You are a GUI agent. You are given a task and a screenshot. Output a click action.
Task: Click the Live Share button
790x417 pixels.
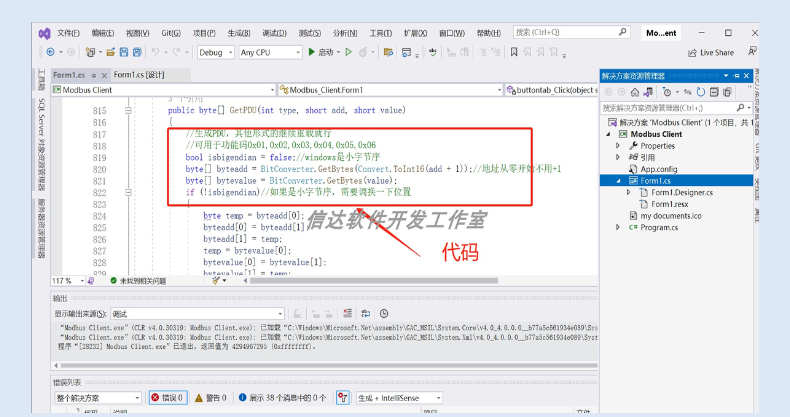pyautogui.click(x=711, y=52)
